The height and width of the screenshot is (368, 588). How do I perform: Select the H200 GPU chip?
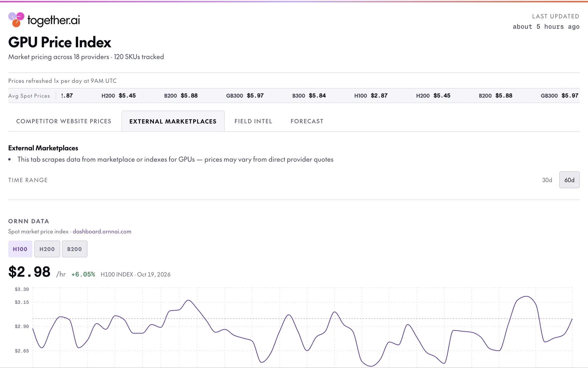tap(47, 249)
